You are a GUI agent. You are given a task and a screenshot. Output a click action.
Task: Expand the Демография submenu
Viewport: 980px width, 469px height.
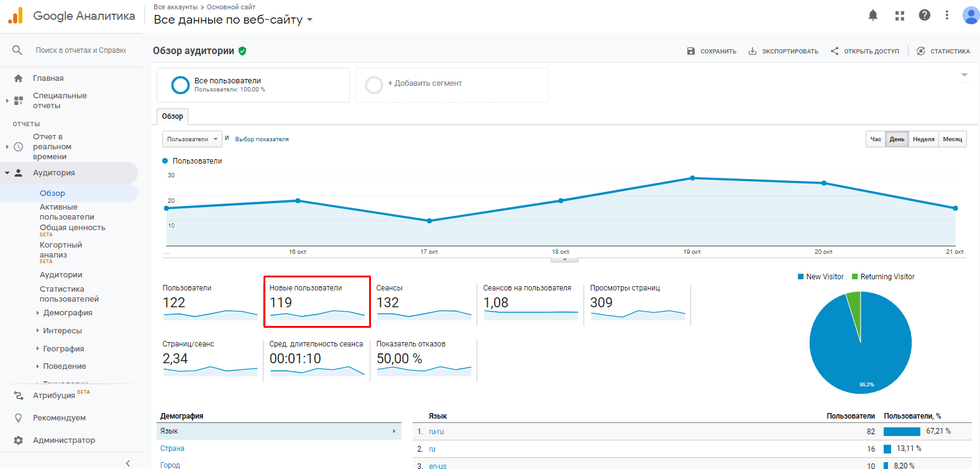(x=38, y=313)
